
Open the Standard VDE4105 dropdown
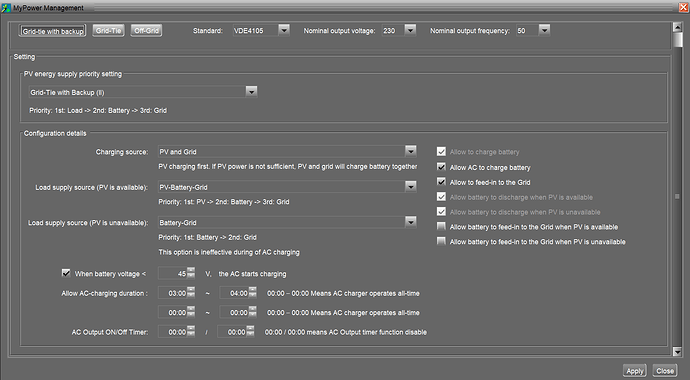pyautogui.click(x=284, y=30)
